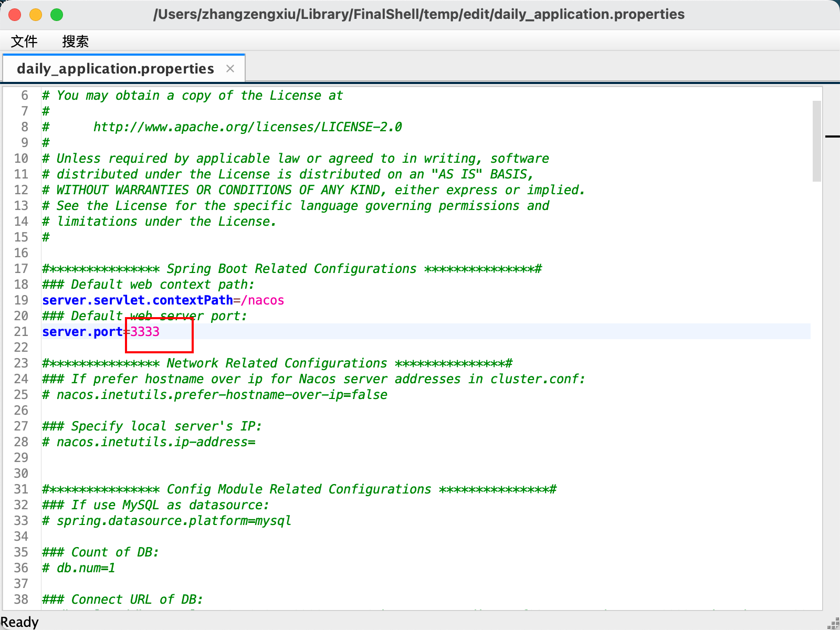The width and height of the screenshot is (840, 630).
Task: Click line number 19 in the gutter
Action: pos(21,300)
